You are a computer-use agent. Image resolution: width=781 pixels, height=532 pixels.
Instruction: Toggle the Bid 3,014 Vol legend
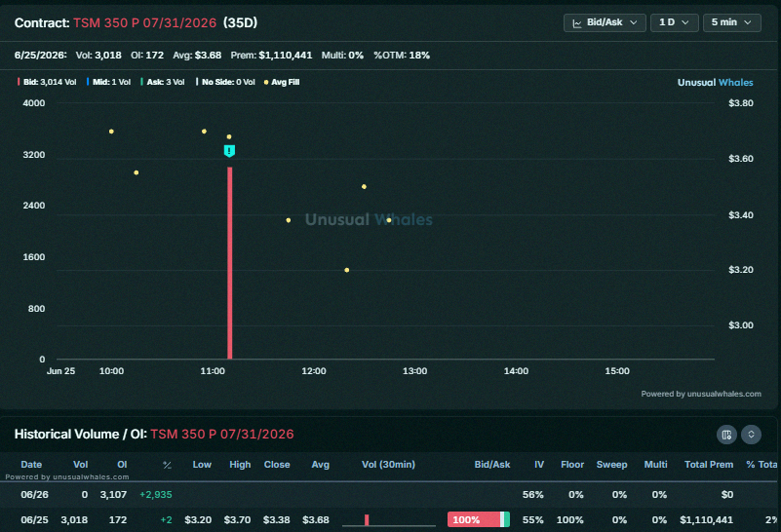click(48, 82)
